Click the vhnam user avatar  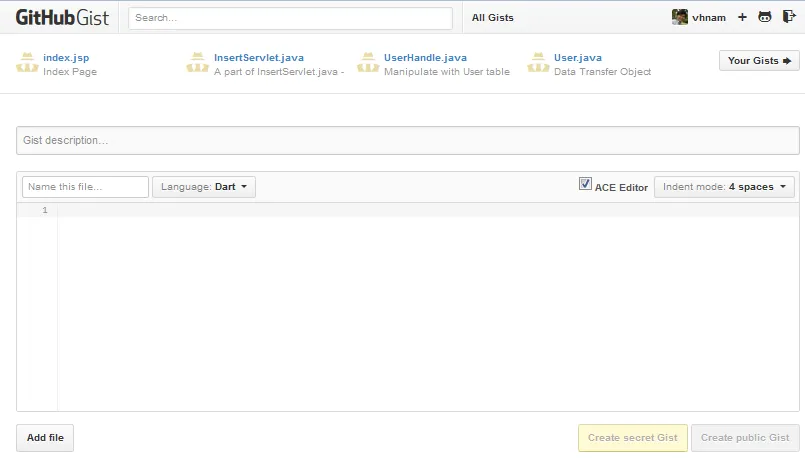click(680, 18)
